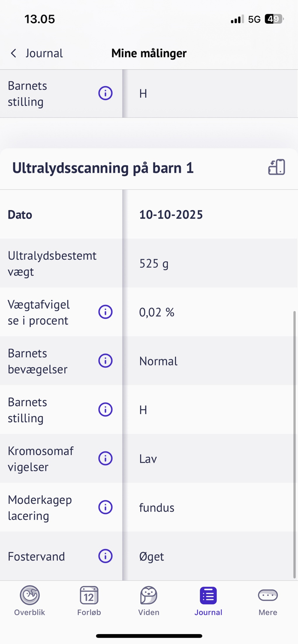Tap the date value 10-10-2025
This screenshot has height=644, width=298.
[x=171, y=215]
